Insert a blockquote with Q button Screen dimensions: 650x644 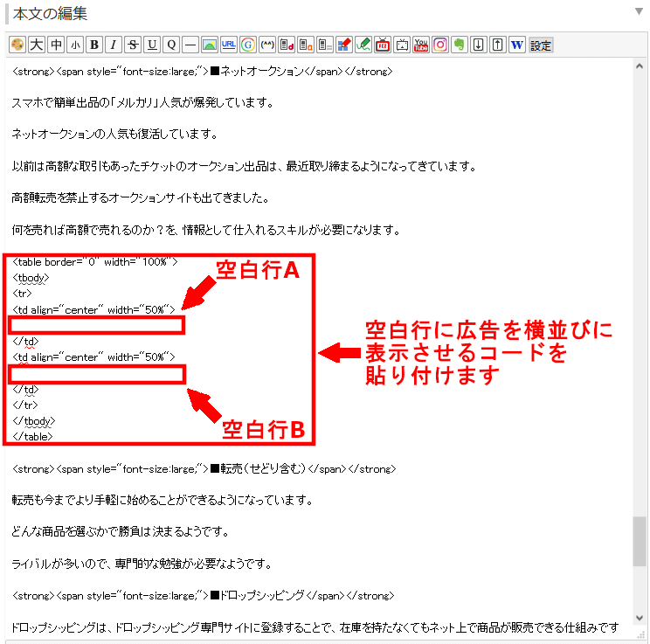click(171, 45)
